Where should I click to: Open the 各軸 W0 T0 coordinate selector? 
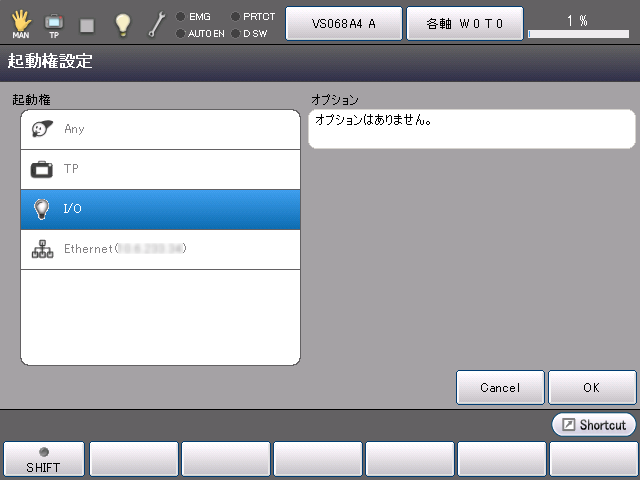pyautogui.click(x=464, y=24)
